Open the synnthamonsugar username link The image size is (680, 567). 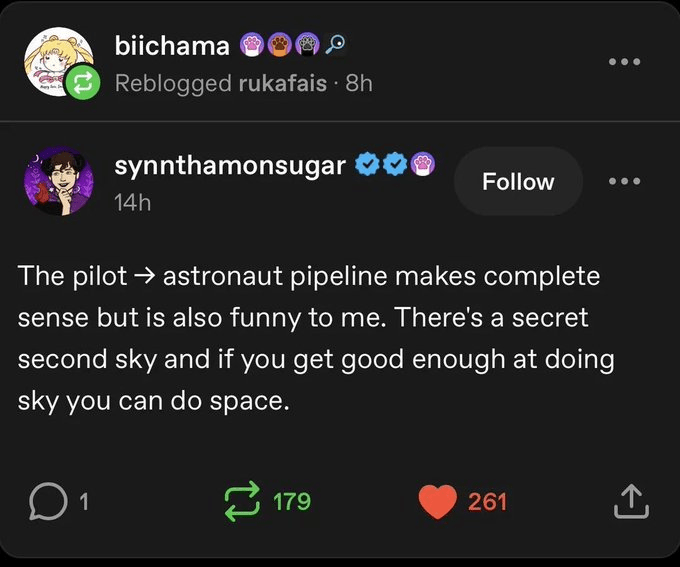tap(230, 166)
